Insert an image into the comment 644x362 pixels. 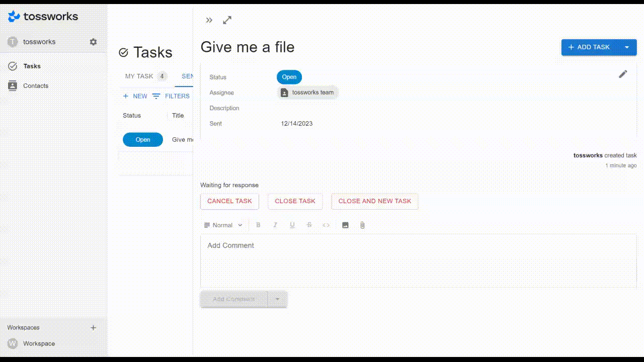346,225
